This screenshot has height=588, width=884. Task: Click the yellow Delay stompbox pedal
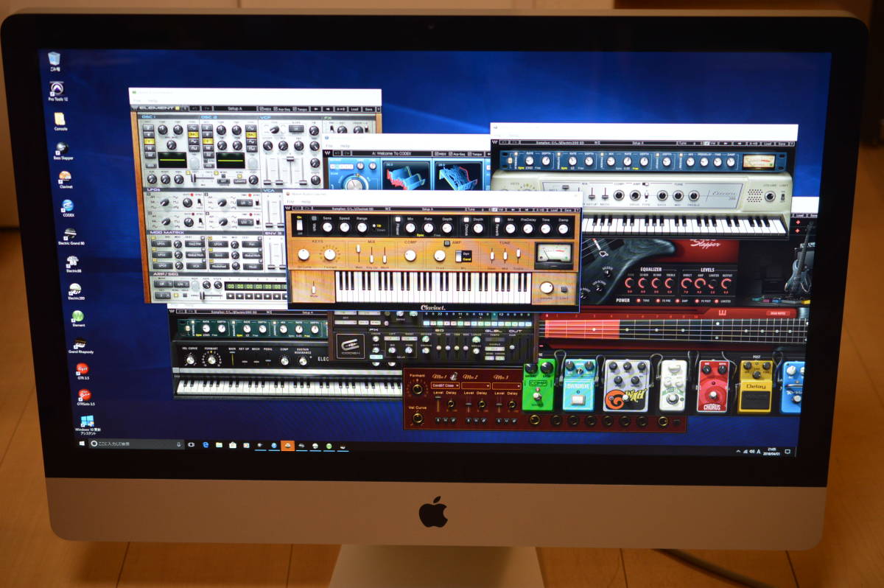pos(755,385)
